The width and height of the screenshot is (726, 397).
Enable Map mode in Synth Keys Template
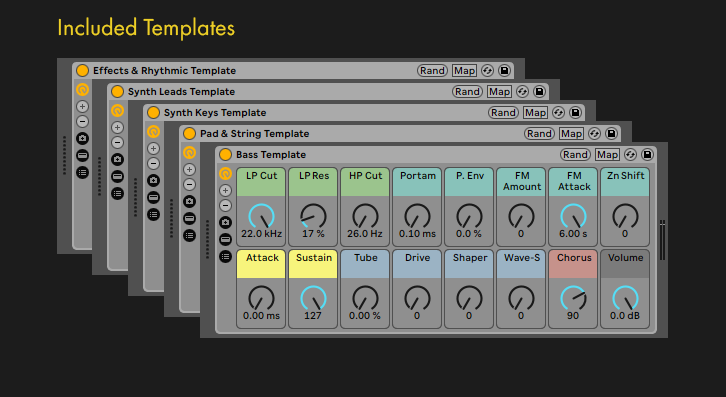(x=535, y=113)
